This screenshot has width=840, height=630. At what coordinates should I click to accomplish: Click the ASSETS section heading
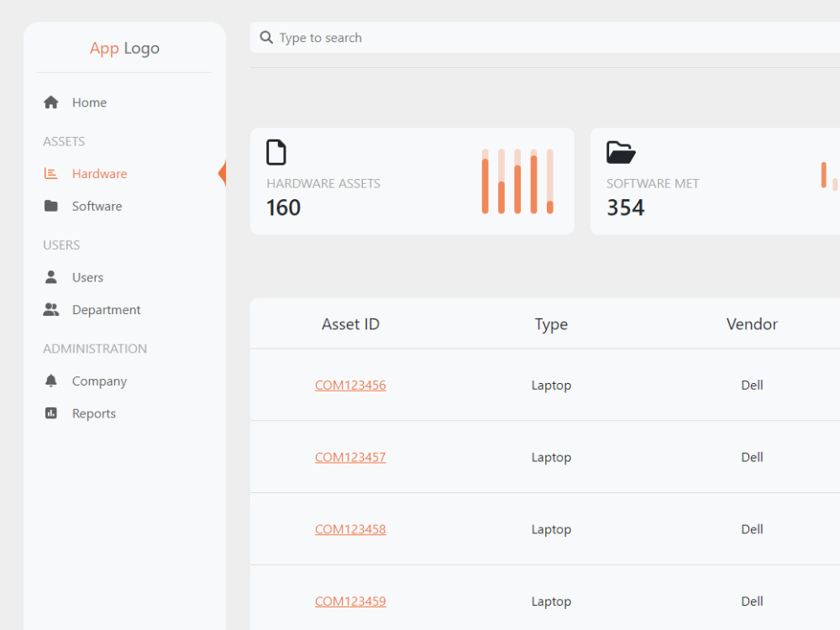tap(64, 141)
